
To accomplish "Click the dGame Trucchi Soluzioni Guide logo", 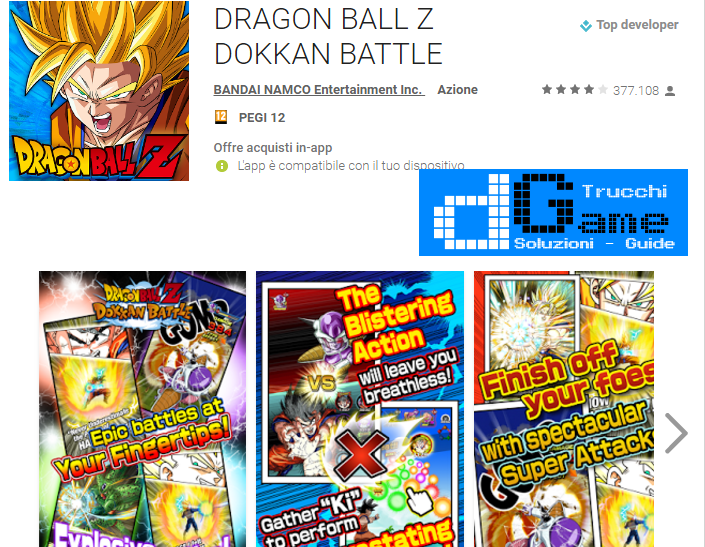I will [553, 212].
